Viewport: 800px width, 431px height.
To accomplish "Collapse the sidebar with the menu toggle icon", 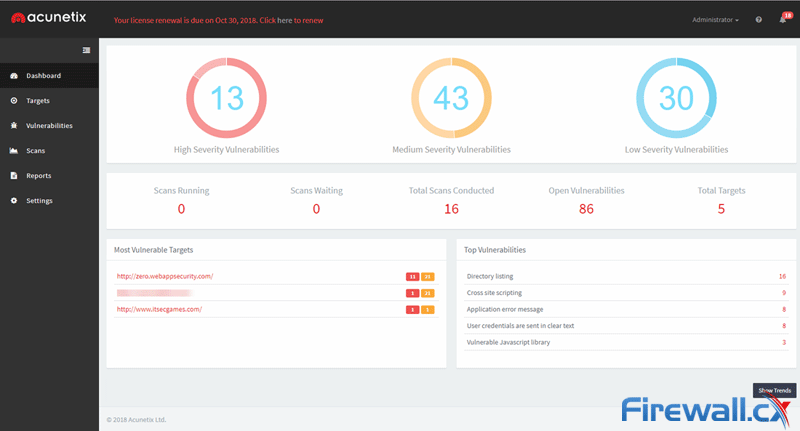I will 86,50.
